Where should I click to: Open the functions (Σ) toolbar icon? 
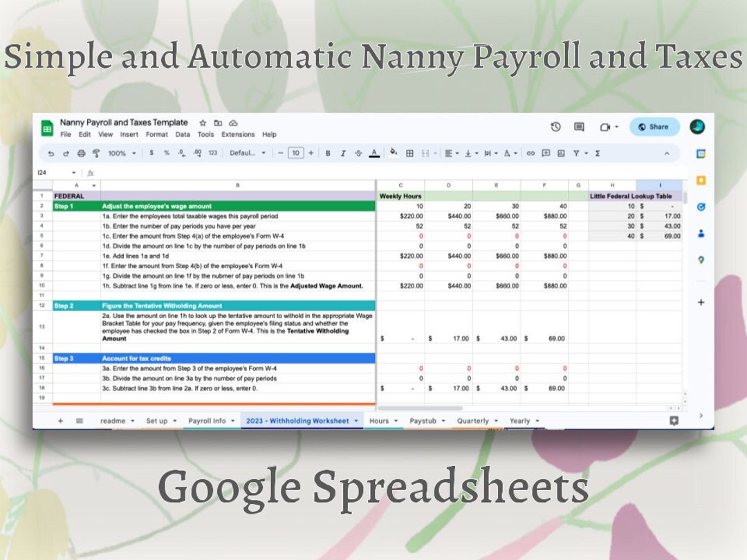click(x=598, y=153)
